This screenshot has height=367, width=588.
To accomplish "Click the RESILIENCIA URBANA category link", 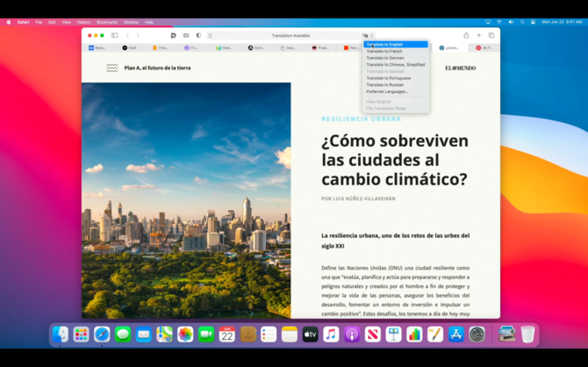I will pyautogui.click(x=361, y=119).
